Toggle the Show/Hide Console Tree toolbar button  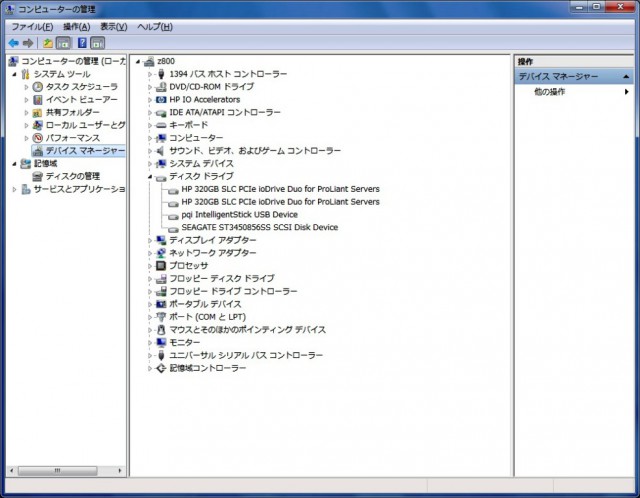(63, 43)
